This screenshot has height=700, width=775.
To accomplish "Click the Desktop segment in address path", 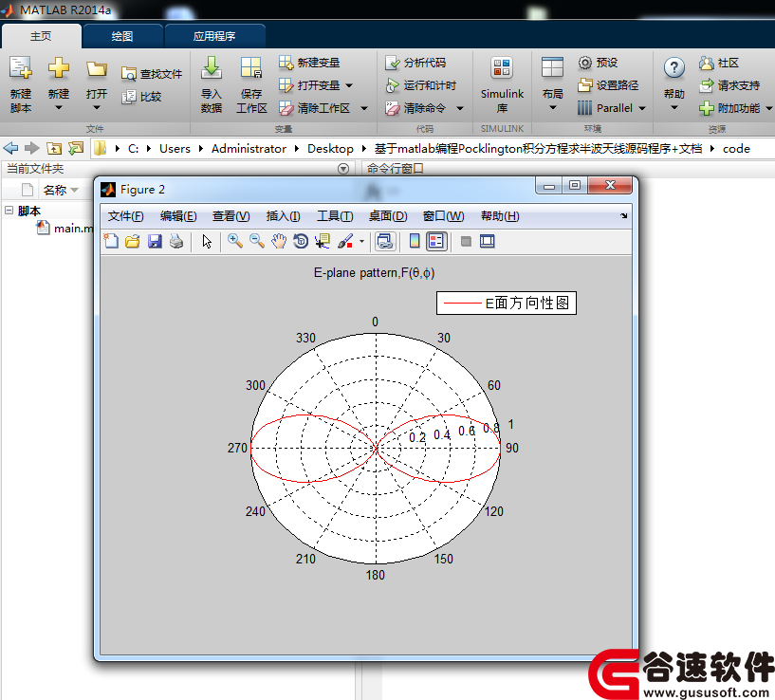I will click(x=330, y=149).
